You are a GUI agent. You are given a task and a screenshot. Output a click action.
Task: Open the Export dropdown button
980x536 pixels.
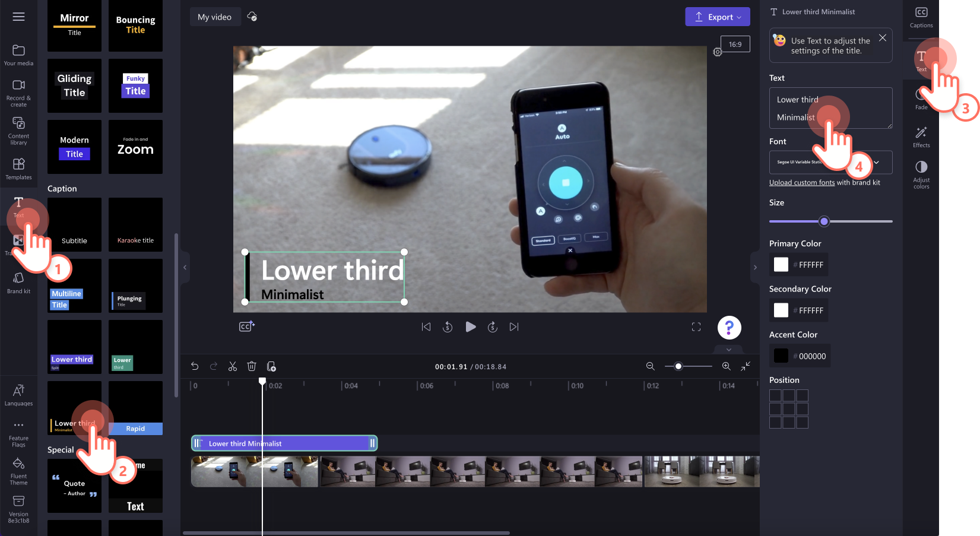point(718,17)
